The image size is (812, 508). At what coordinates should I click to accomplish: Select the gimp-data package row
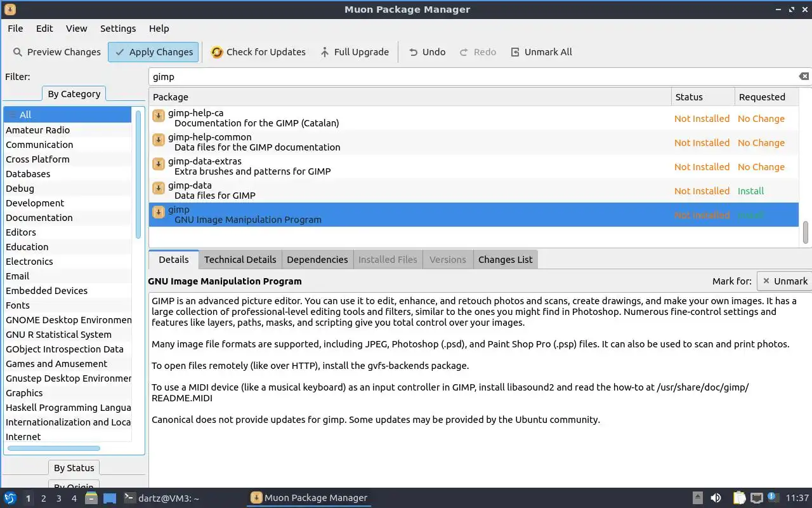[474, 190]
